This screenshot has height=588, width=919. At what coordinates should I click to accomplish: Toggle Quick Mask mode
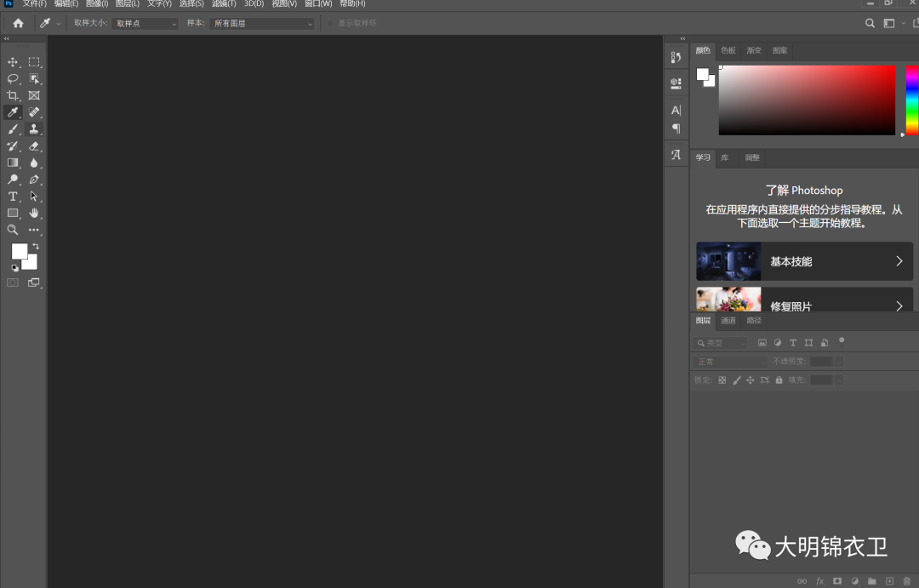(12, 283)
